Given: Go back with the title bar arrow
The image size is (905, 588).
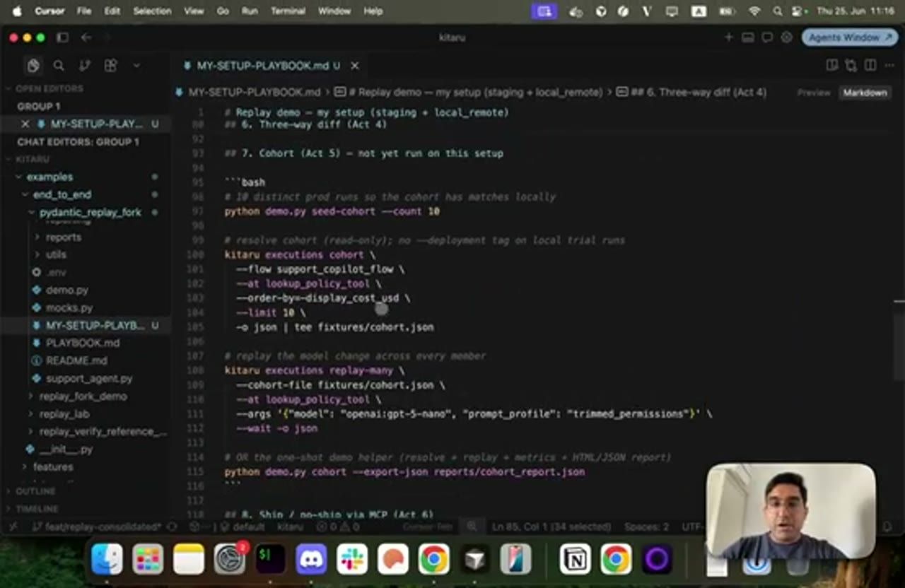Looking at the screenshot, I should (x=86, y=37).
